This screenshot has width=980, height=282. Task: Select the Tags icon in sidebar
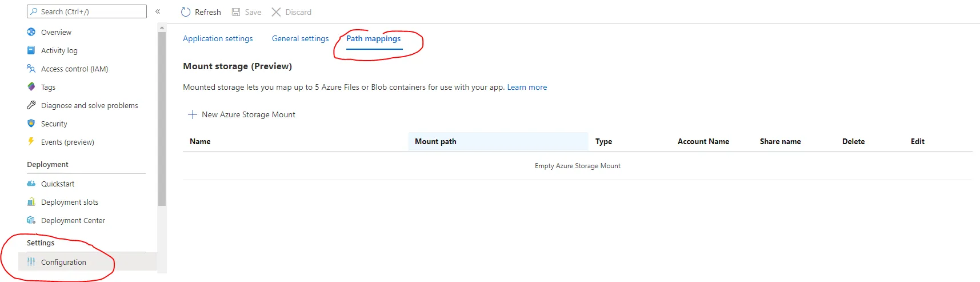click(x=31, y=87)
